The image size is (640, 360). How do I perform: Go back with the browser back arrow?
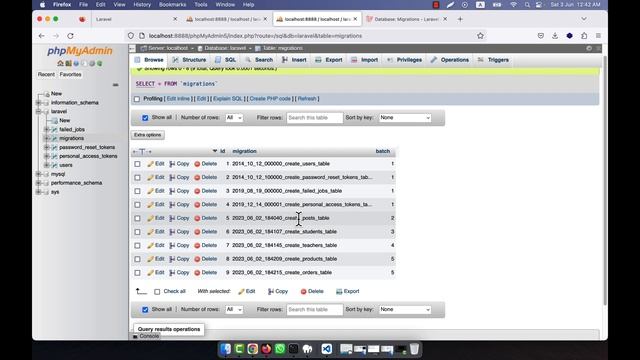(42, 36)
